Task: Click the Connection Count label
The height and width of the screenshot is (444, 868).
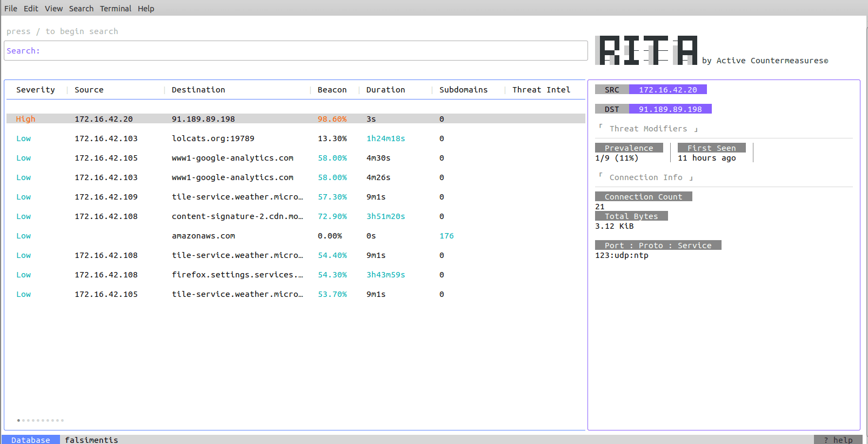Action: click(644, 197)
